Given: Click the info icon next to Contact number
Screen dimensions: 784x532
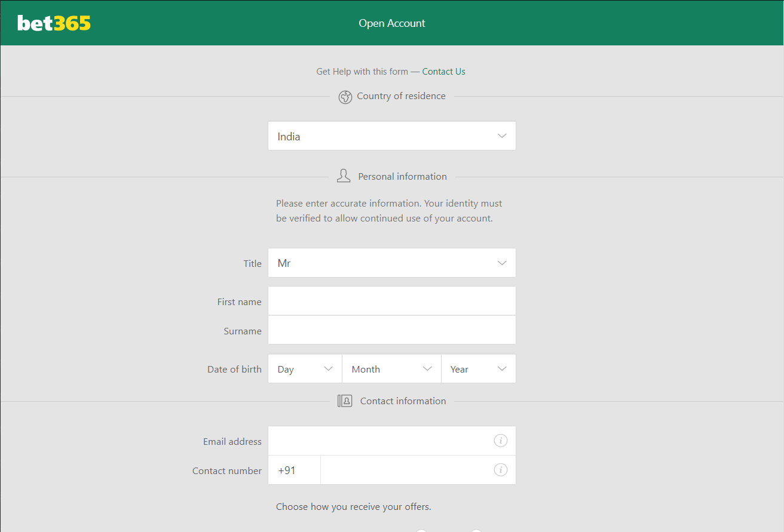Looking at the screenshot, I should pos(501,469).
